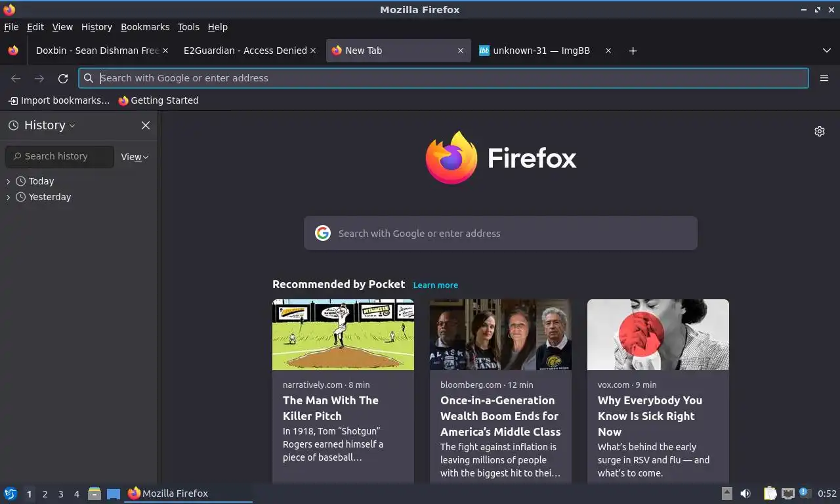Reload the current page
The image size is (840, 504).
point(63,78)
